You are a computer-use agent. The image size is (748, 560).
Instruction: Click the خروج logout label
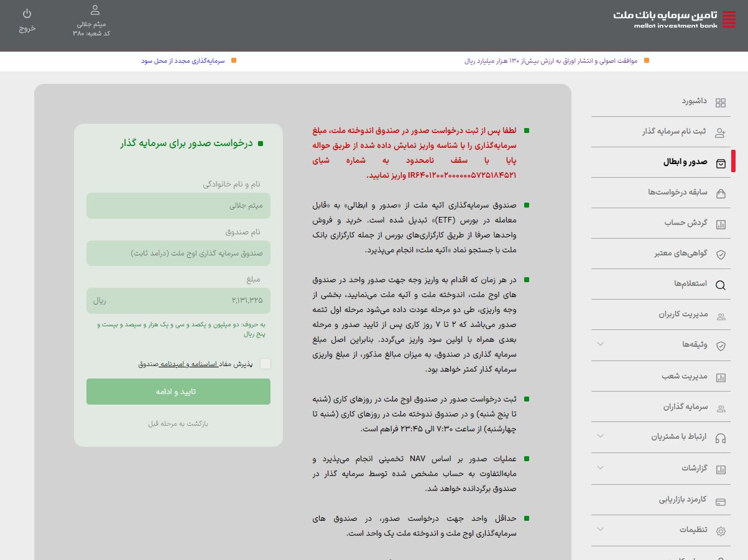click(x=27, y=28)
